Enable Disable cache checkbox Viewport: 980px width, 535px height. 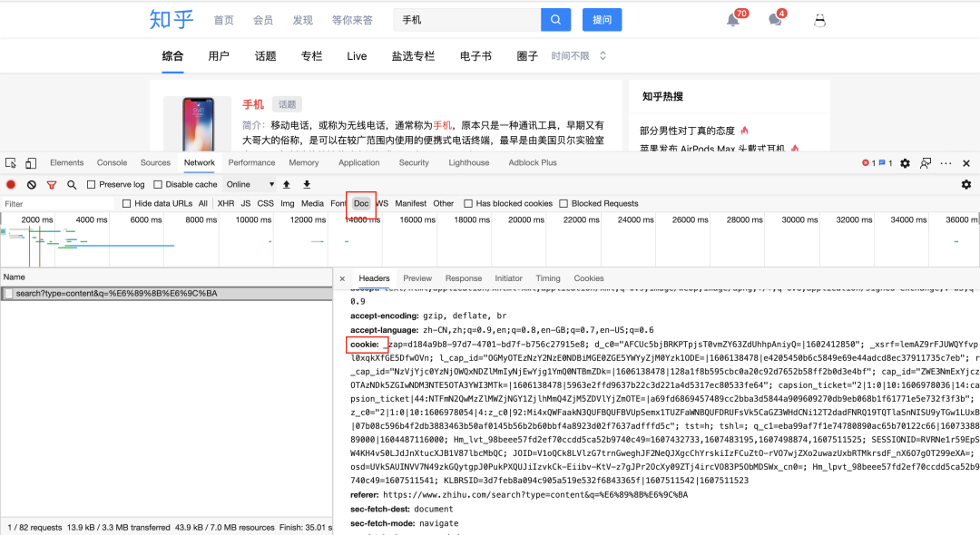[158, 185]
